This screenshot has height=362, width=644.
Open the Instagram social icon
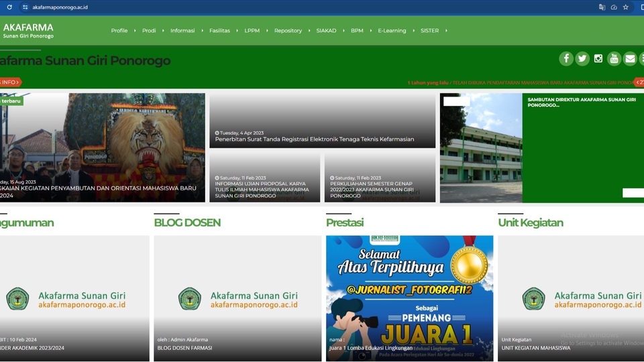click(598, 59)
